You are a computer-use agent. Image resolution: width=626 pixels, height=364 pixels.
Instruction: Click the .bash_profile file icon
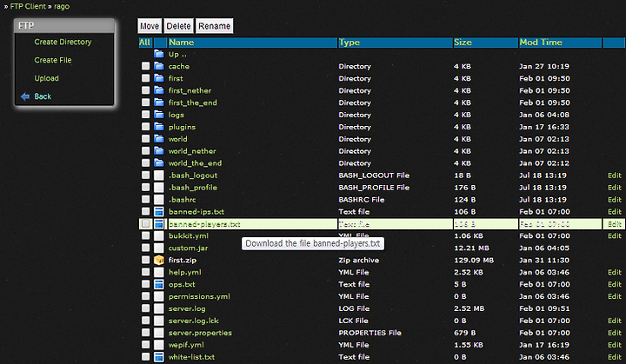pyautogui.click(x=159, y=187)
